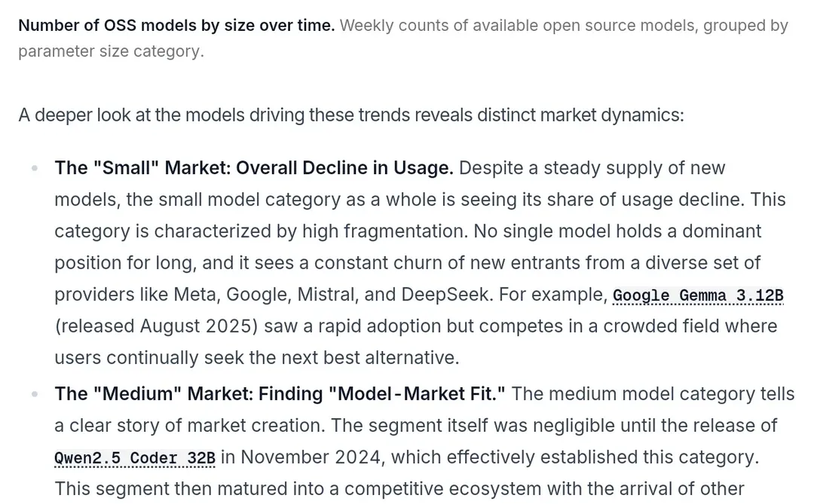Click the bullet dot before the 'Small' Market item
The height and width of the screenshot is (504, 814).
click(35, 168)
